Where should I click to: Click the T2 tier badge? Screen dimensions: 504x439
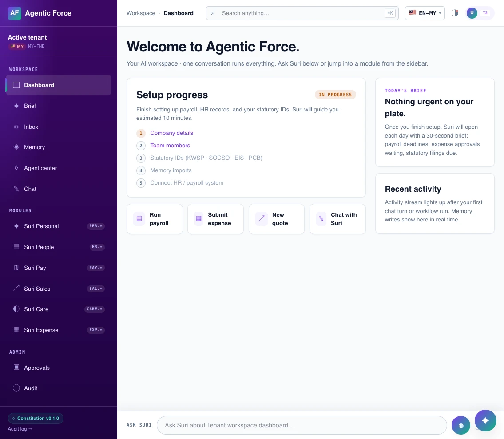[x=485, y=13]
